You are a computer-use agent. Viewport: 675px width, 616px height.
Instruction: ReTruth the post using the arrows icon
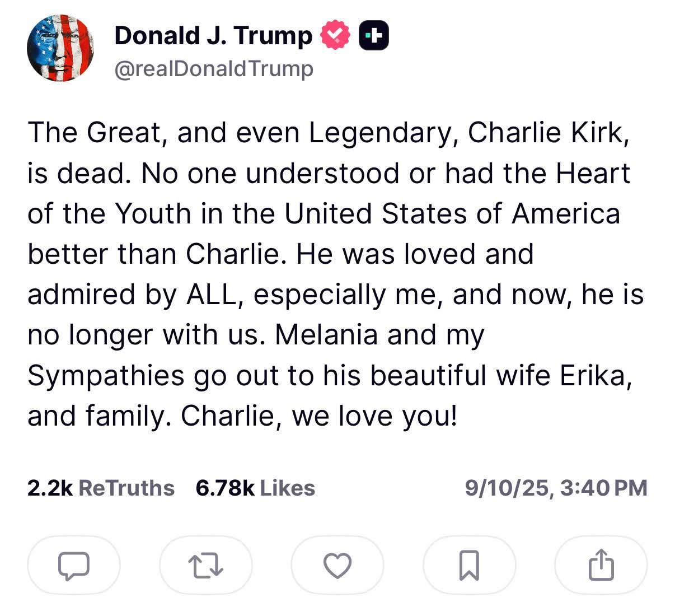click(205, 565)
